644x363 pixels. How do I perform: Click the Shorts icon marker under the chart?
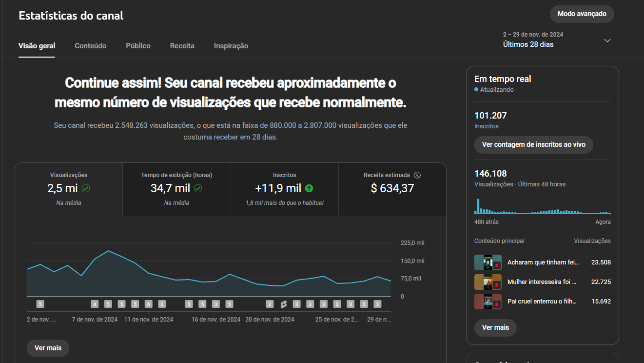pos(283,304)
